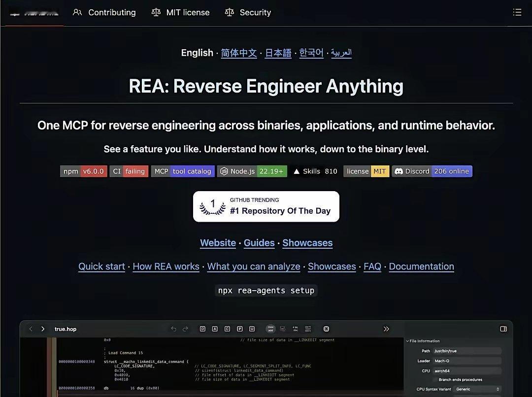532x397 pixels.
Task: Mark as code with the C button
Action: point(227,329)
